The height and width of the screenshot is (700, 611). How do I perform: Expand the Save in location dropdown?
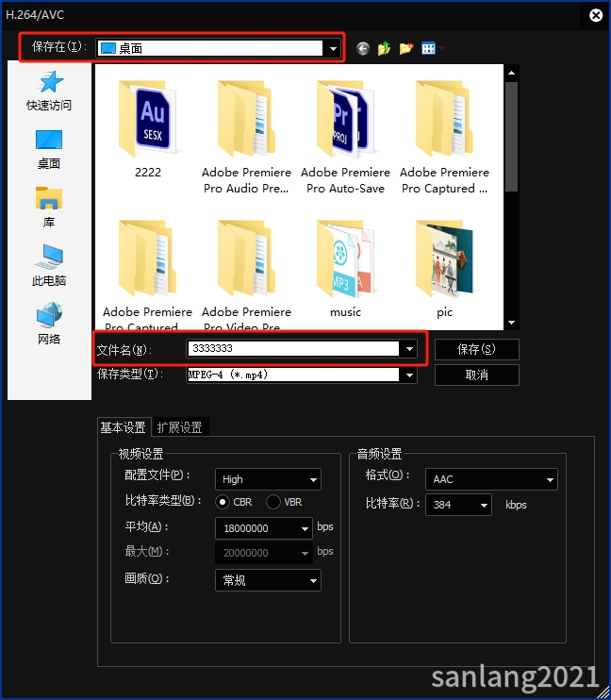coord(333,48)
